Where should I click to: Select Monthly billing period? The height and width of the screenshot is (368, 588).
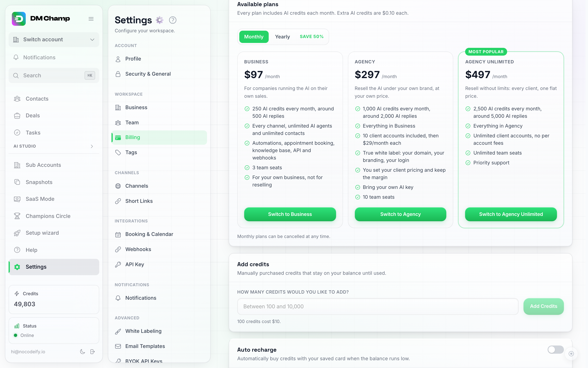[x=254, y=37]
